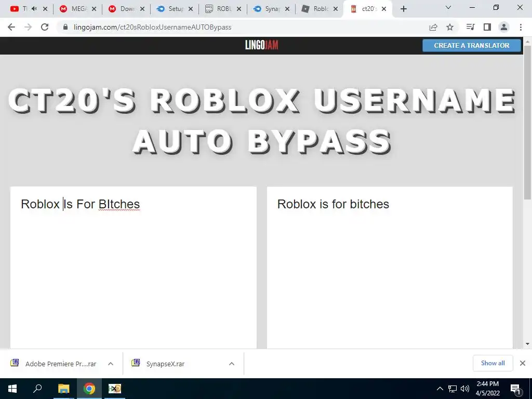This screenshot has height=399, width=532.
Task: Open the tab search chevron
Action: [x=448, y=7]
